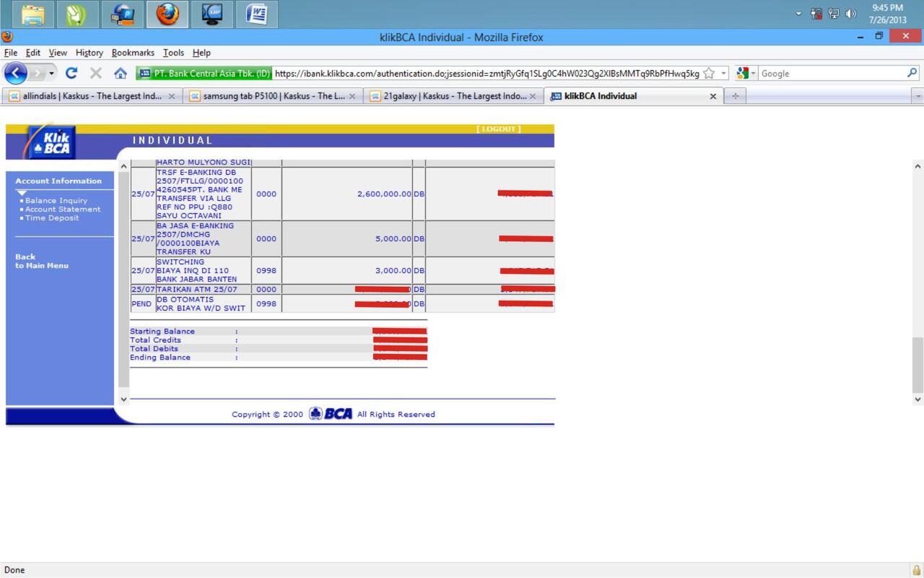The image size is (924, 578).
Task: Click the clock date in system tray
Action: (x=887, y=20)
